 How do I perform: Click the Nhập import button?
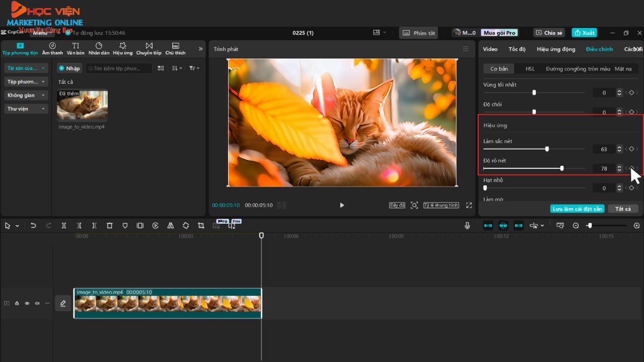(69, 68)
